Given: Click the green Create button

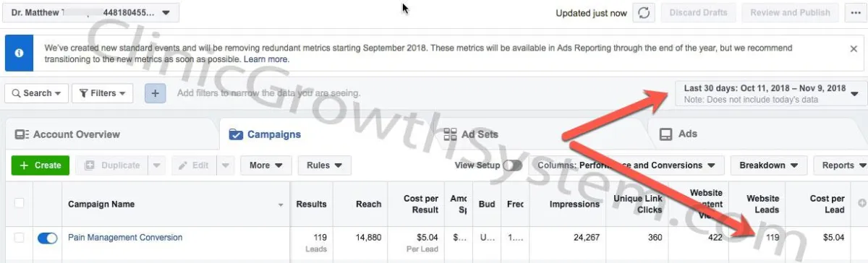Looking at the screenshot, I should [x=41, y=165].
